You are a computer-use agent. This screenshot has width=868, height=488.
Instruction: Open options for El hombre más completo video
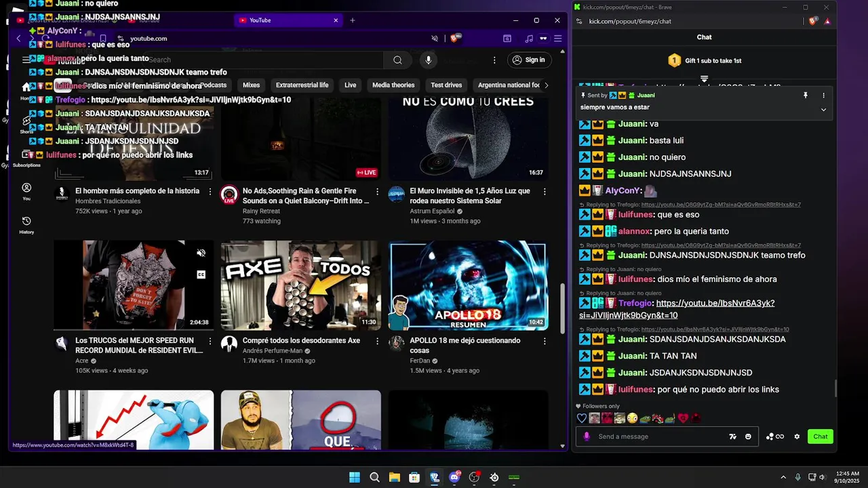[210, 192]
